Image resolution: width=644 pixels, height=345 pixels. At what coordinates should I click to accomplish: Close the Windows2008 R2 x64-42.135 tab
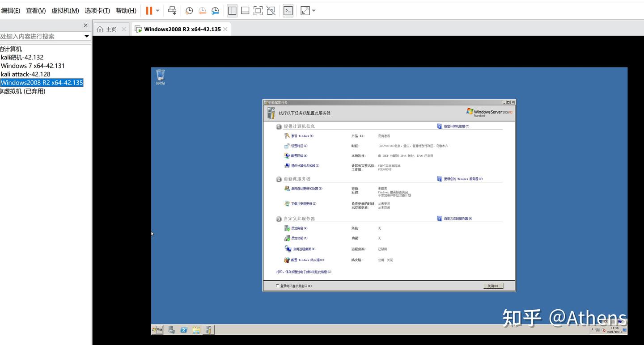point(225,29)
